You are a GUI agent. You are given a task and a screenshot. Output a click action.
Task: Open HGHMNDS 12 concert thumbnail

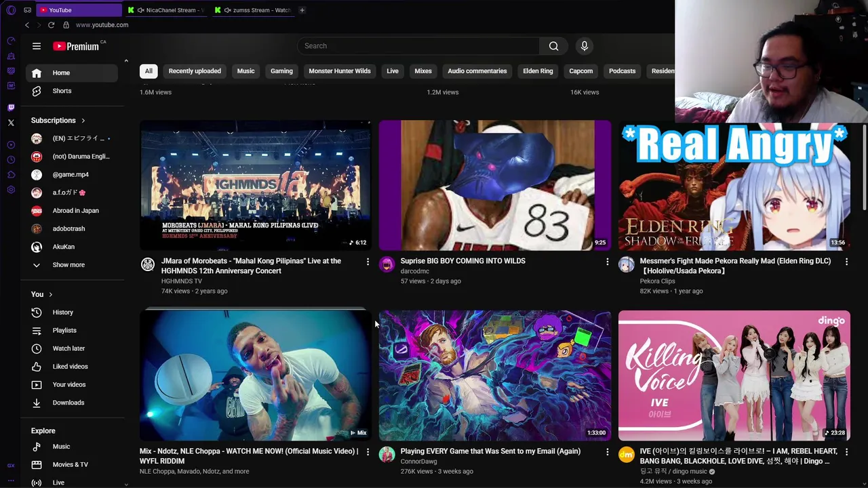pos(256,186)
